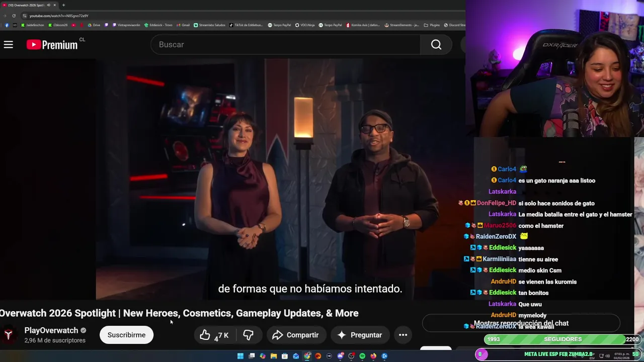Click the Overwatch spotlight video player
Screen dimensions: 644x362
[x=280, y=179]
